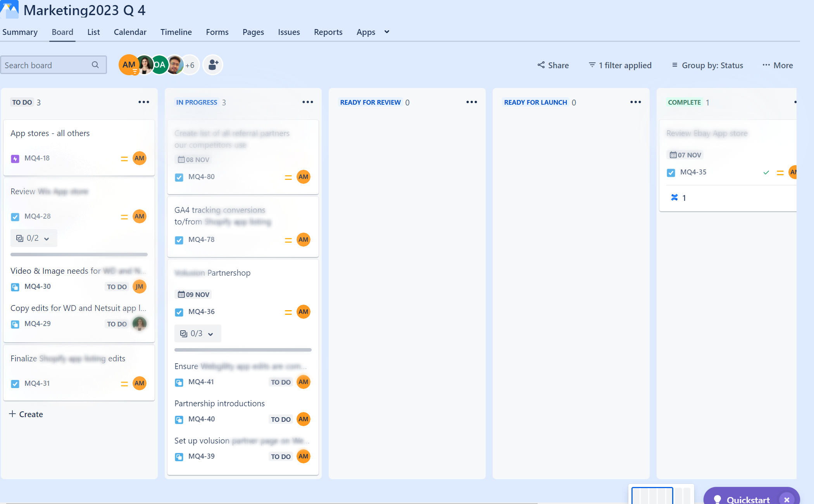Click the MQ4-28 subtask progress bar

click(79, 254)
